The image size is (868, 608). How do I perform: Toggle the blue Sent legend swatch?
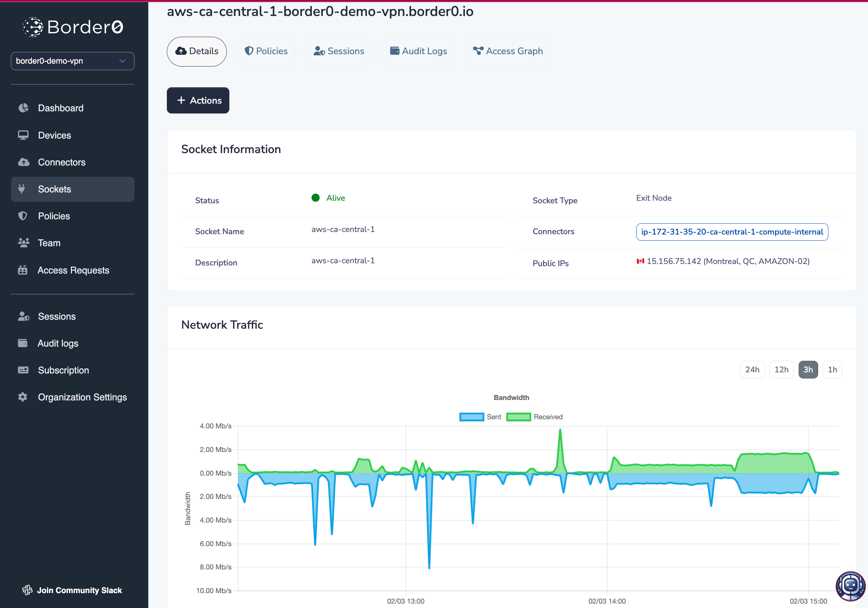[x=471, y=417]
